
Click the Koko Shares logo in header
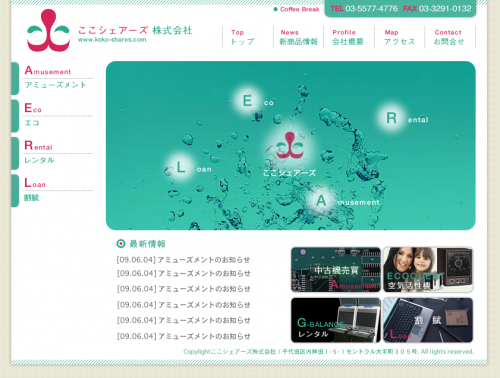pyautogui.click(x=48, y=31)
